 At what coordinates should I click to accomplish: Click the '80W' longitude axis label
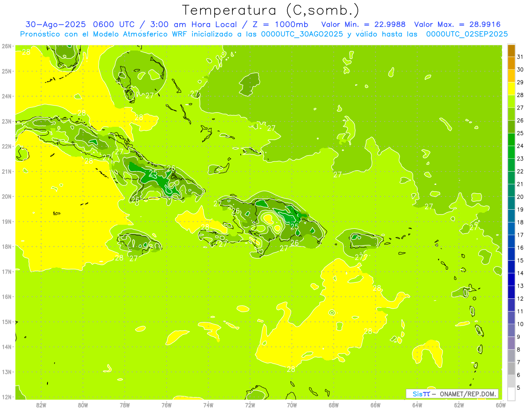83,405
